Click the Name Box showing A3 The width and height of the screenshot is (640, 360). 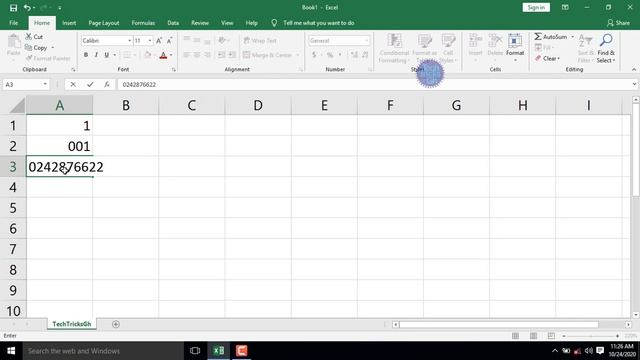click(22, 84)
